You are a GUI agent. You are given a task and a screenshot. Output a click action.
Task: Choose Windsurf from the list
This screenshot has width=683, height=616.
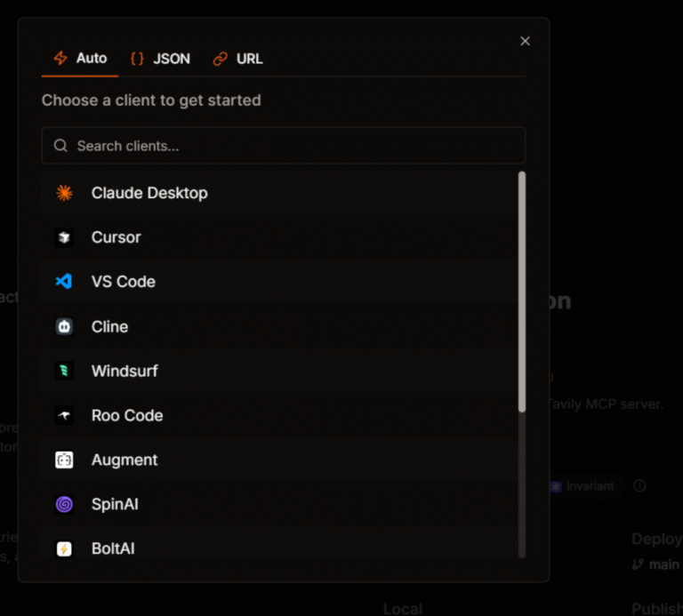click(x=280, y=371)
